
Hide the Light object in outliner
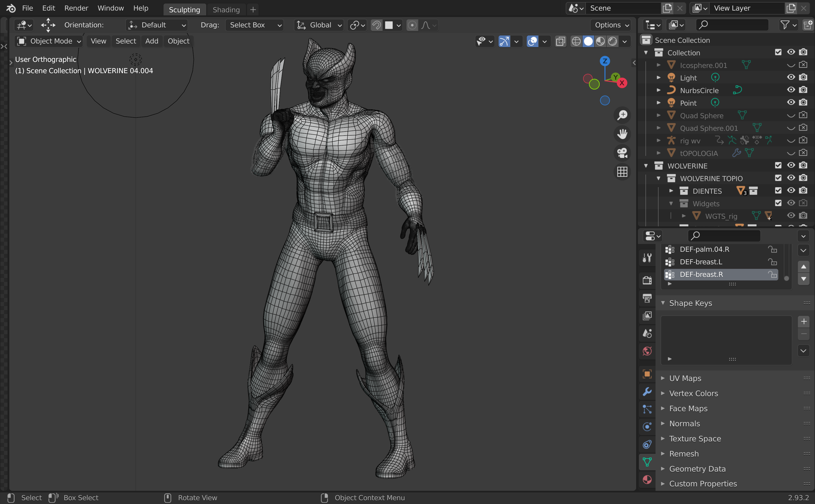791,77
